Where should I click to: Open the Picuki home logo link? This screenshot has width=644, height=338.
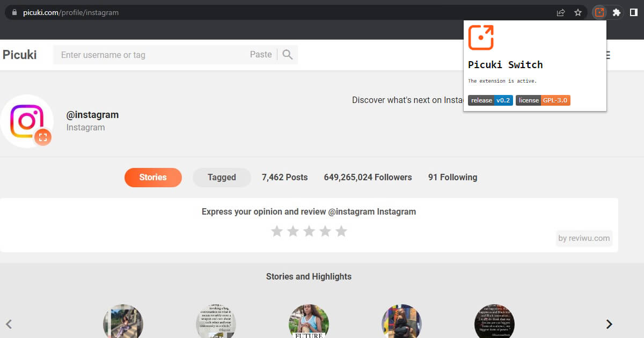coord(20,55)
